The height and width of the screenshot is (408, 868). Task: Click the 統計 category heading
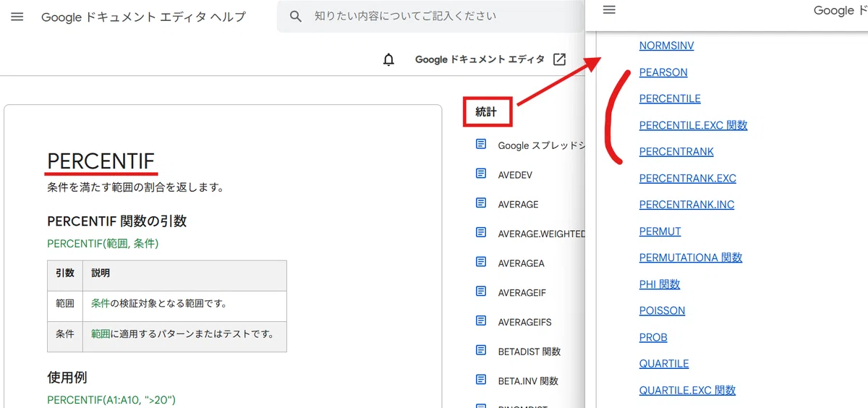point(487,111)
